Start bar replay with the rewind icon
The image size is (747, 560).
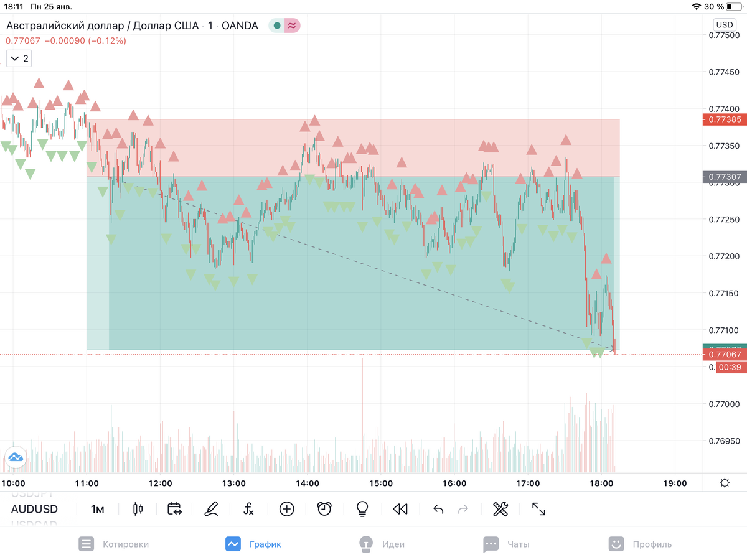400,509
